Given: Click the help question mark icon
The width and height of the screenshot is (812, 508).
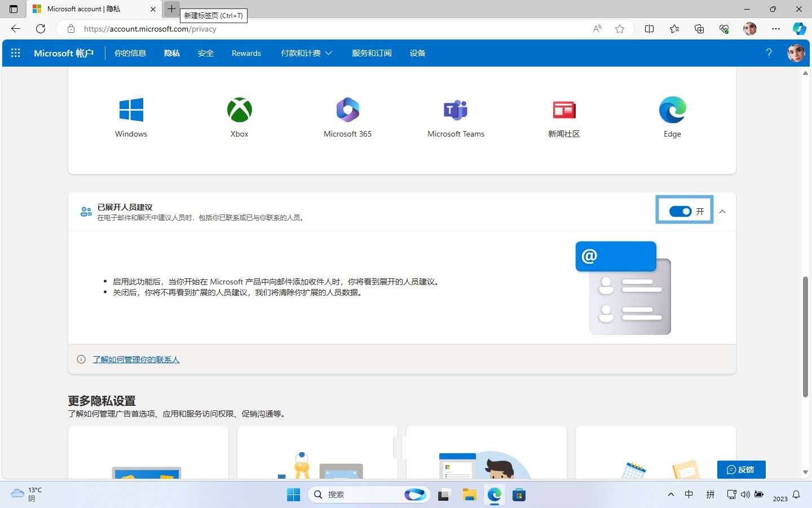Looking at the screenshot, I should tap(769, 52).
